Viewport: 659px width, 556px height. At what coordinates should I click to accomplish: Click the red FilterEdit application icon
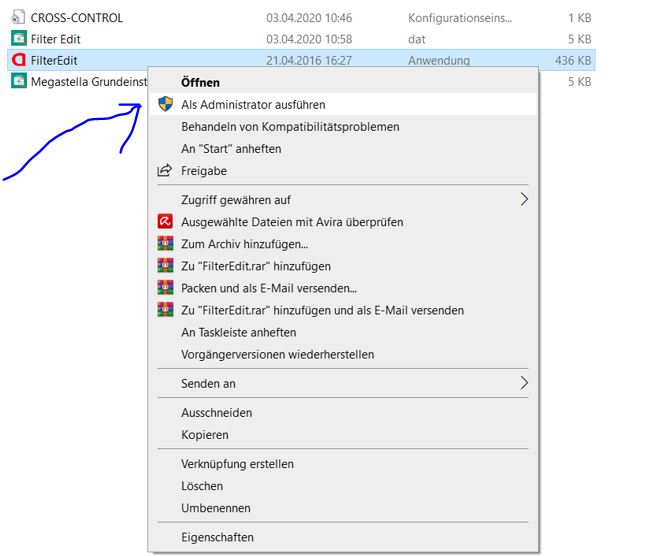[18, 60]
